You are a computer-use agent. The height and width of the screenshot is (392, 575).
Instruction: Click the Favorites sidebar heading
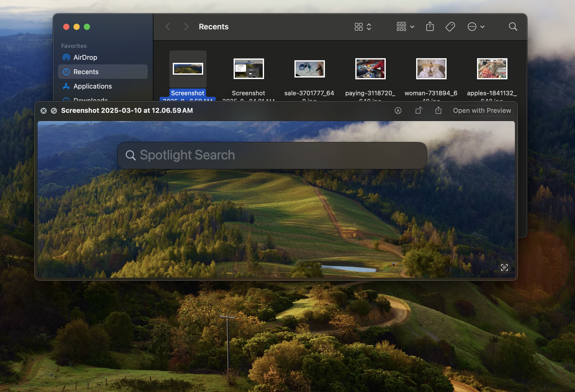pos(74,46)
